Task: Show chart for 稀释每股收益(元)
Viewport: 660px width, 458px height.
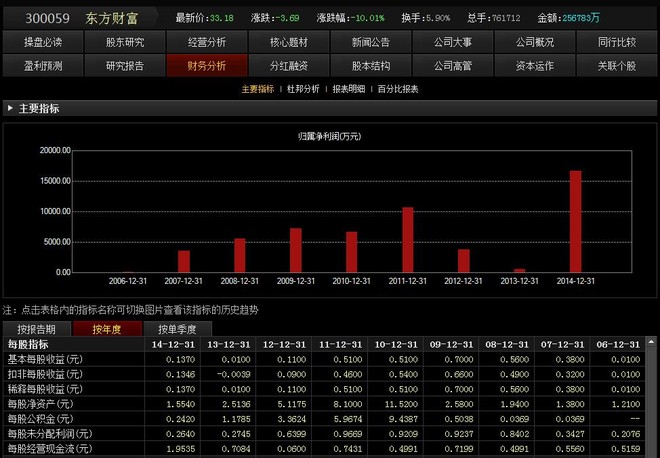Action: click(45, 389)
